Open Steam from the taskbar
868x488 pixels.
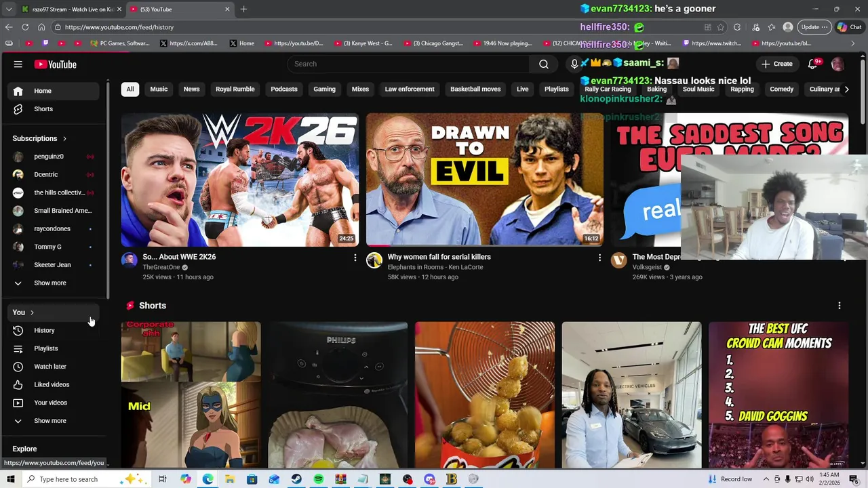pyautogui.click(x=296, y=479)
